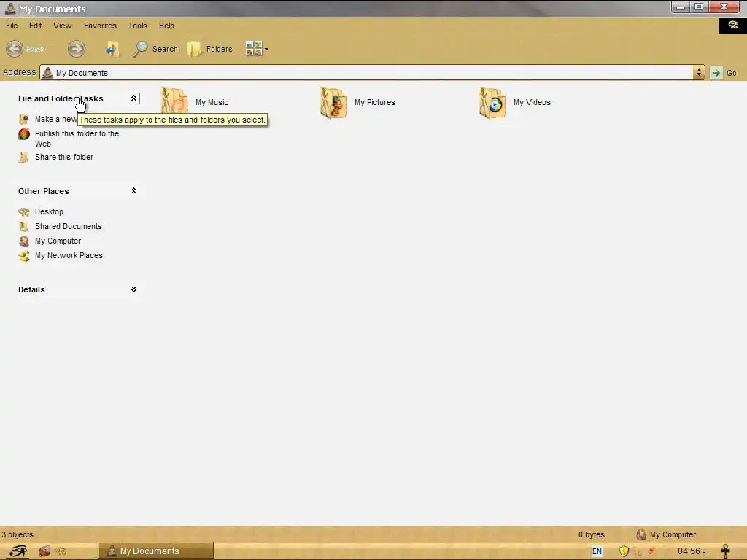Click the 3 objects status bar text
Screen dimensions: 747x560
click(x=18, y=534)
